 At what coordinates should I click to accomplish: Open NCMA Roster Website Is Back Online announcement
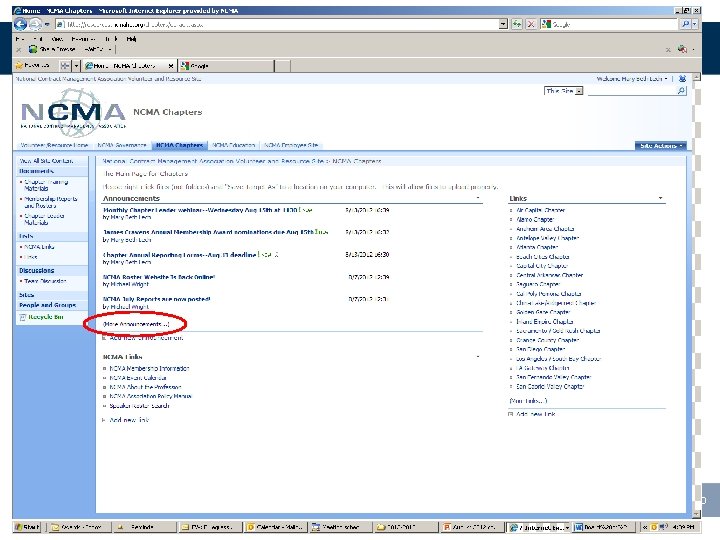tap(159, 277)
